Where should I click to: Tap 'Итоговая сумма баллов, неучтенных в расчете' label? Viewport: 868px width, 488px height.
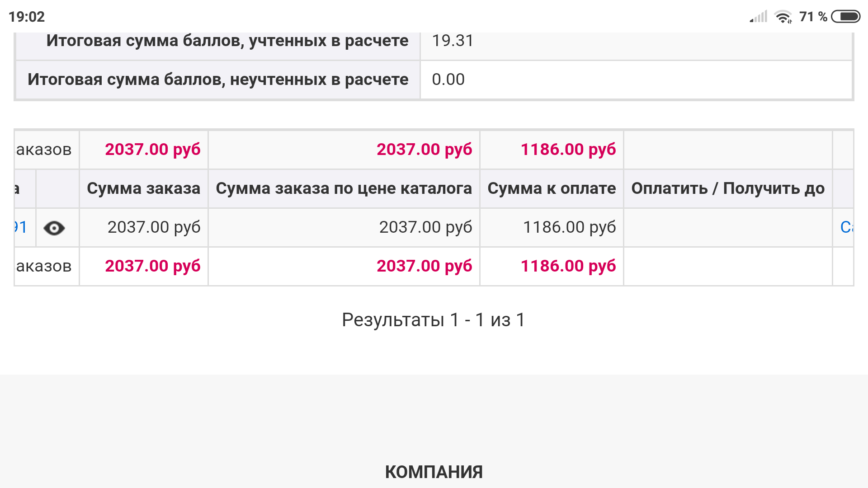pyautogui.click(x=218, y=80)
